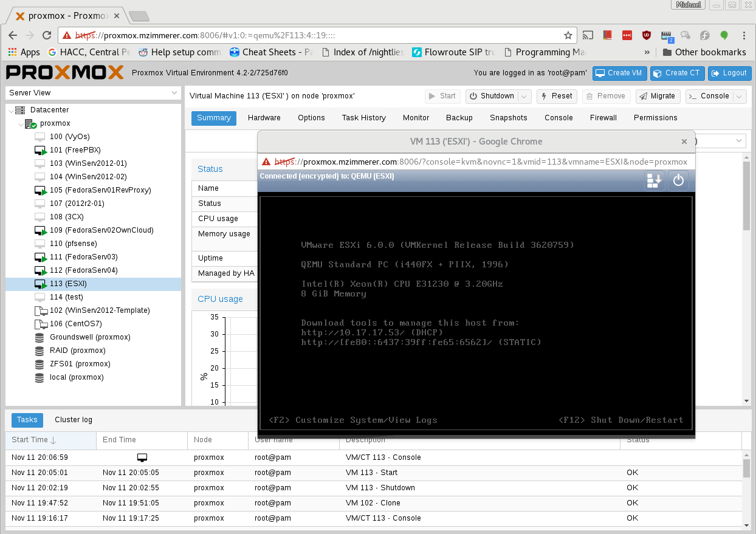Open the Console button dropdown arrow
The image size is (756, 534).
pos(740,96)
